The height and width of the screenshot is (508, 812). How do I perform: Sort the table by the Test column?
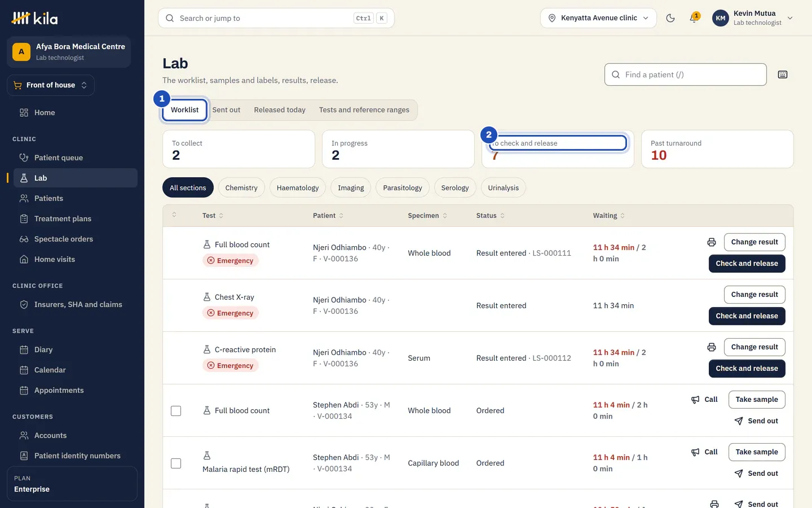pyautogui.click(x=213, y=216)
